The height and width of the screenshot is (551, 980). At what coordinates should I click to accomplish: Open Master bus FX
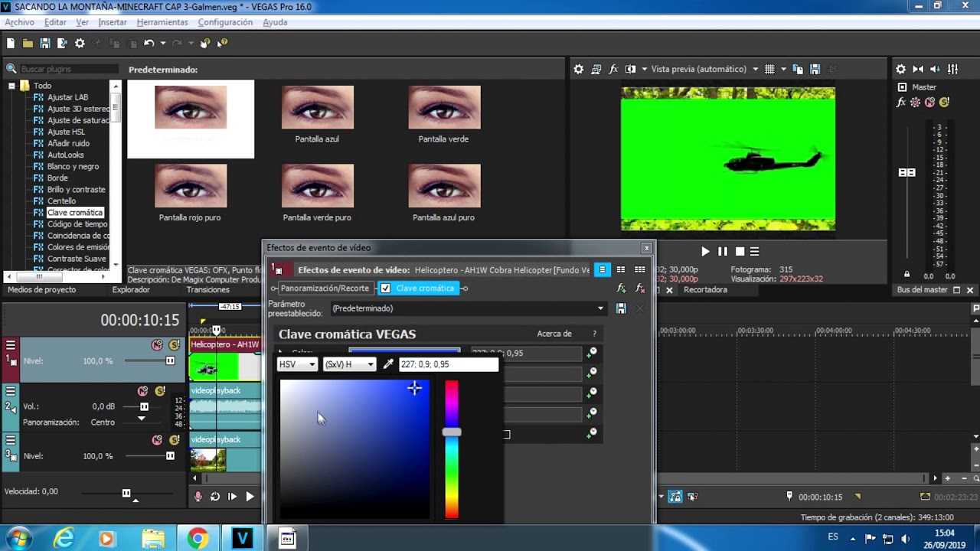[902, 102]
